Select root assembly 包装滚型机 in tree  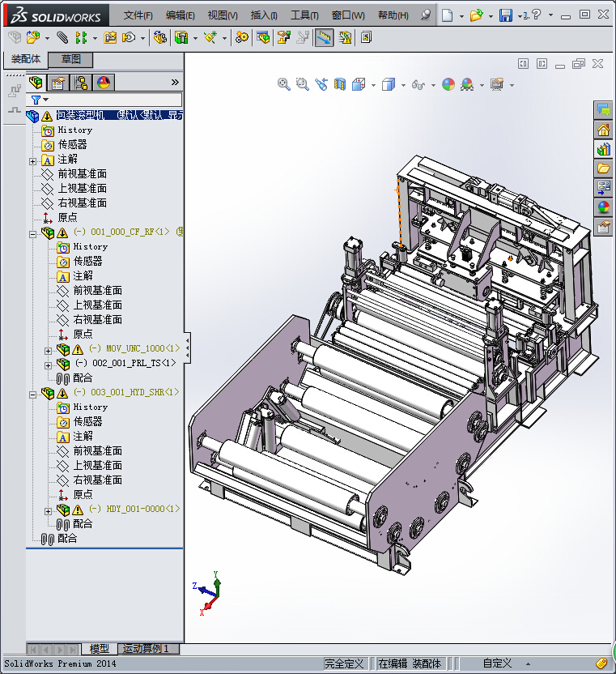click(119, 115)
